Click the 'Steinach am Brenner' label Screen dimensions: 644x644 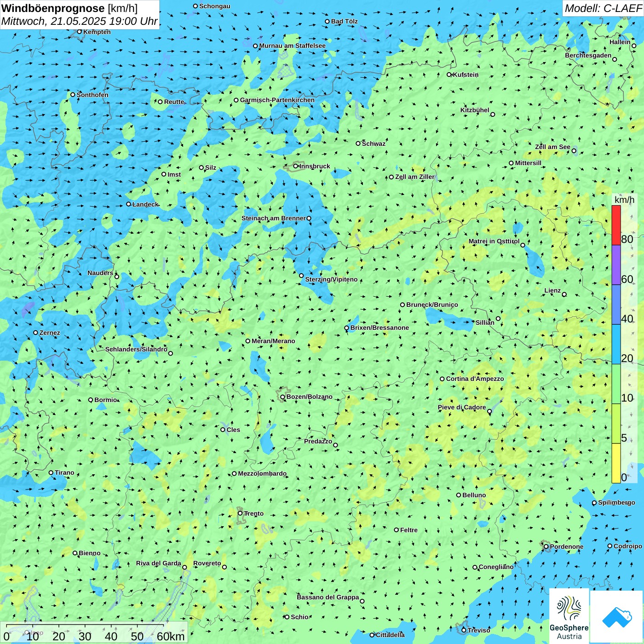pyautogui.click(x=274, y=218)
